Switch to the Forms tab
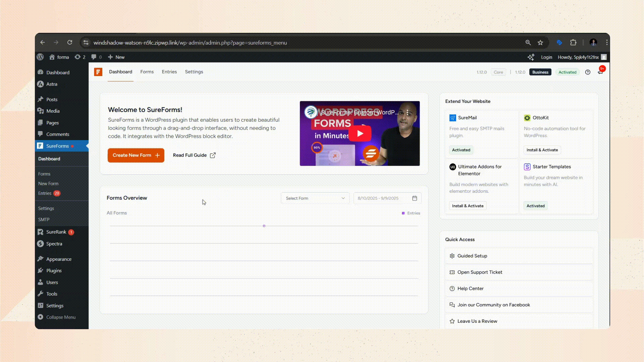The height and width of the screenshot is (362, 644). click(147, 72)
